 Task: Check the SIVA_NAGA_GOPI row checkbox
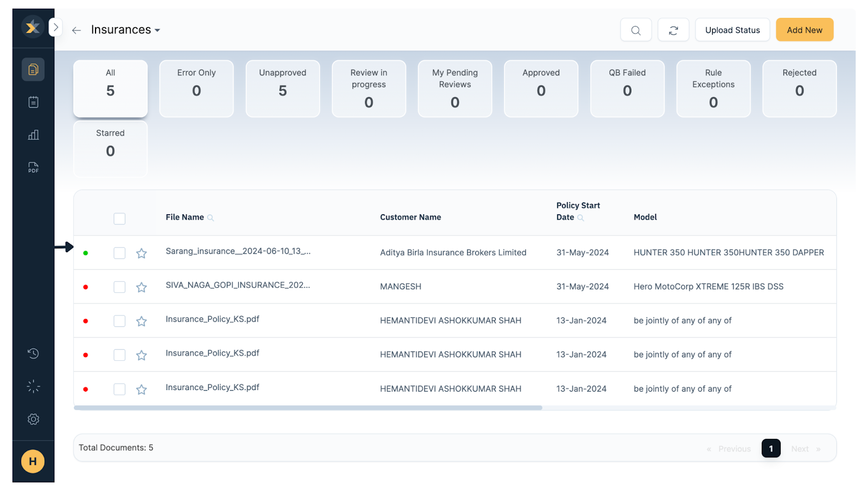point(119,287)
